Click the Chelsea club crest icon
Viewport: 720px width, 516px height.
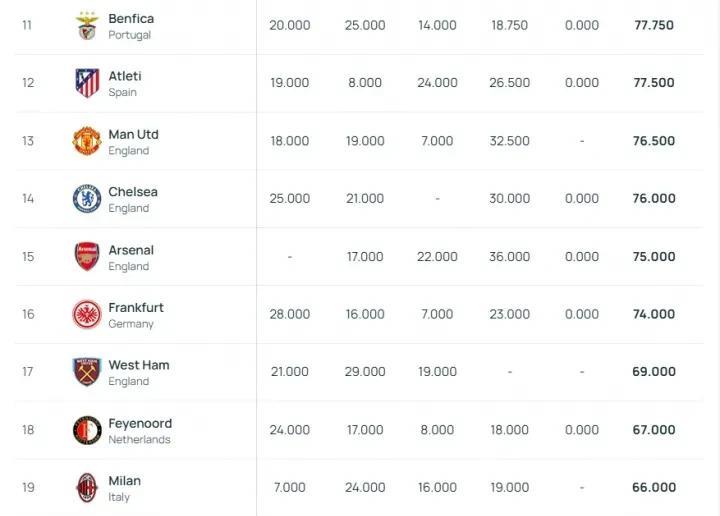(x=87, y=199)
